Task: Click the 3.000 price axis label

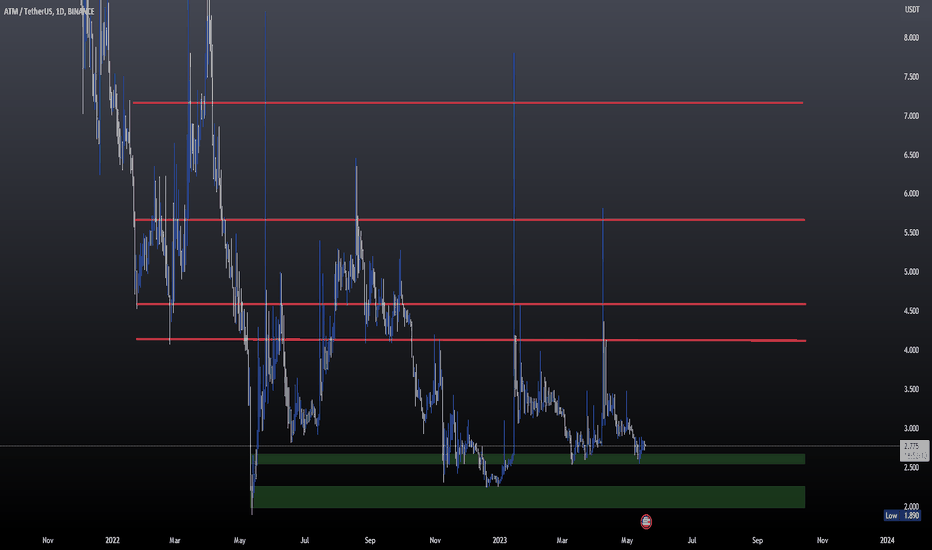Action: click(911, 428)
